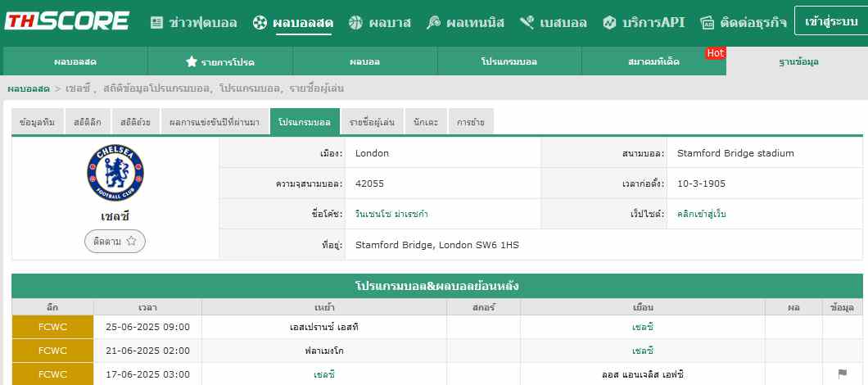868x385 pixels.
Task: Click เอสเปรานซ์ เอสที home team text
Action: tap(324, 327)
